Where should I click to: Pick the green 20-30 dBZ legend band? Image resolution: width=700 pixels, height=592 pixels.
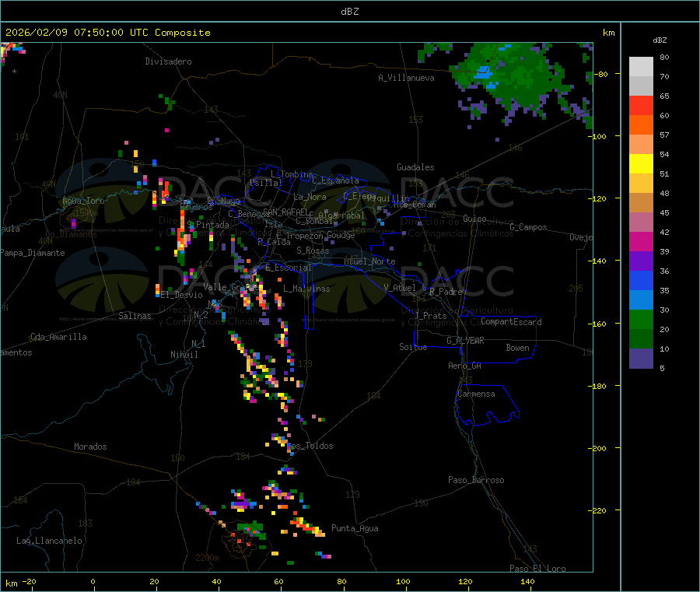click(x=641, y=319)
